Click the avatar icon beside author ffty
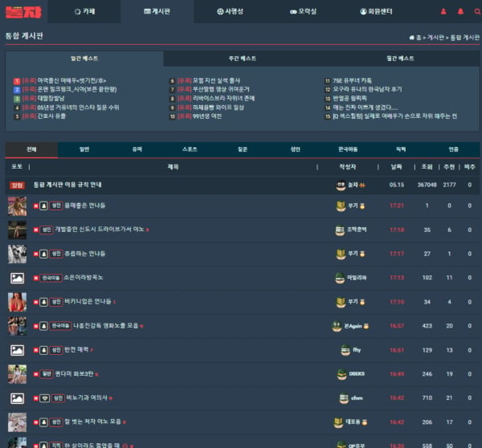 [345, 350]
